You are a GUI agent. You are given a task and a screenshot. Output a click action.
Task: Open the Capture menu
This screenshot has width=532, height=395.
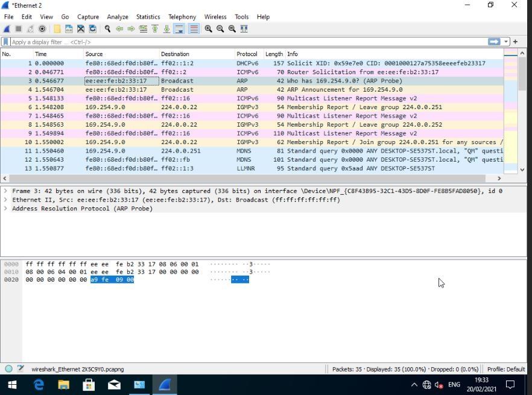(88, 17)
